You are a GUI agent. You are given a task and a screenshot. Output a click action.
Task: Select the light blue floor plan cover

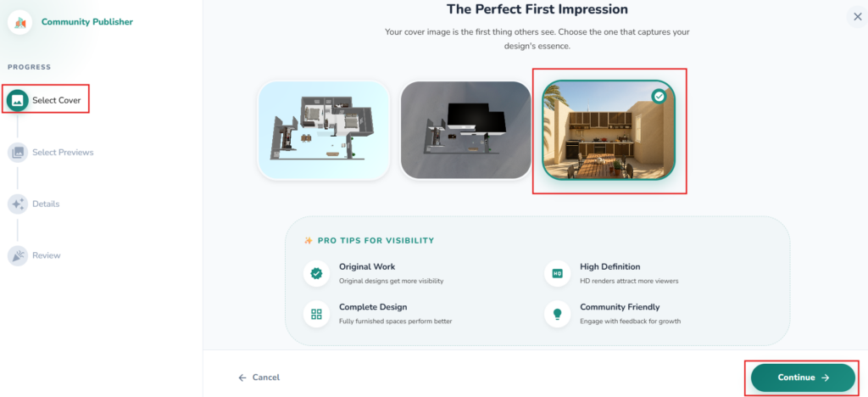pyautogui.click(x=324, y=131)
